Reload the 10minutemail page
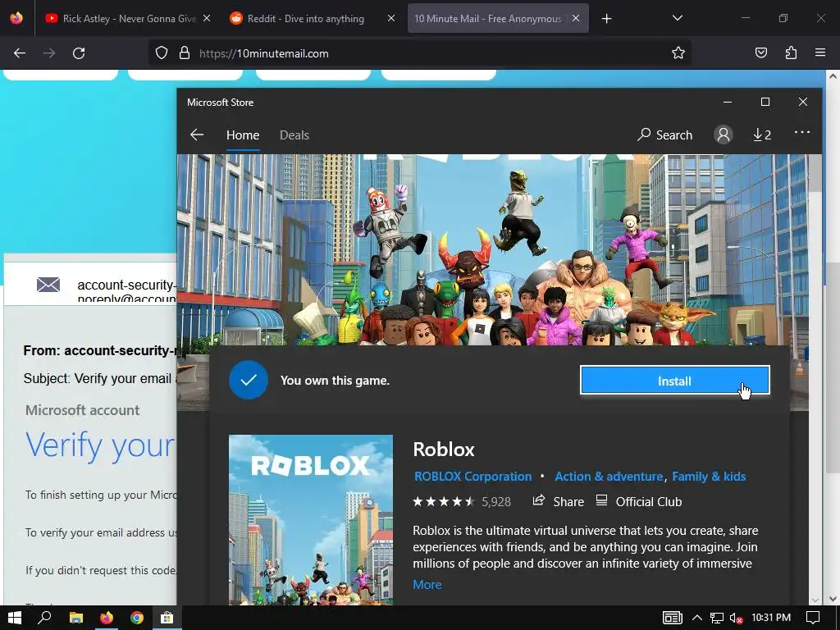This screenshot has height=630, width=840. coord(79,53)
